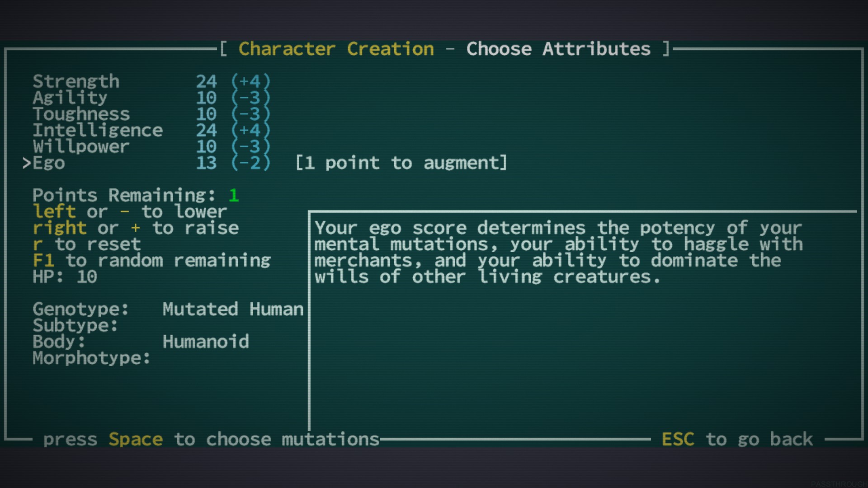Click the 'r to reset' option
This screenshot has height=488, width=868.
tap(87, 244)
